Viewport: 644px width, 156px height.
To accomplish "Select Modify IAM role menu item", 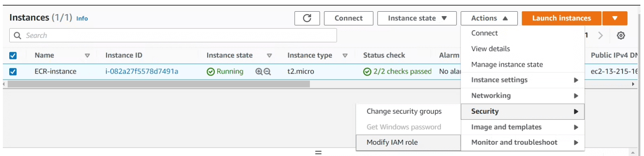I will (408, 142).
